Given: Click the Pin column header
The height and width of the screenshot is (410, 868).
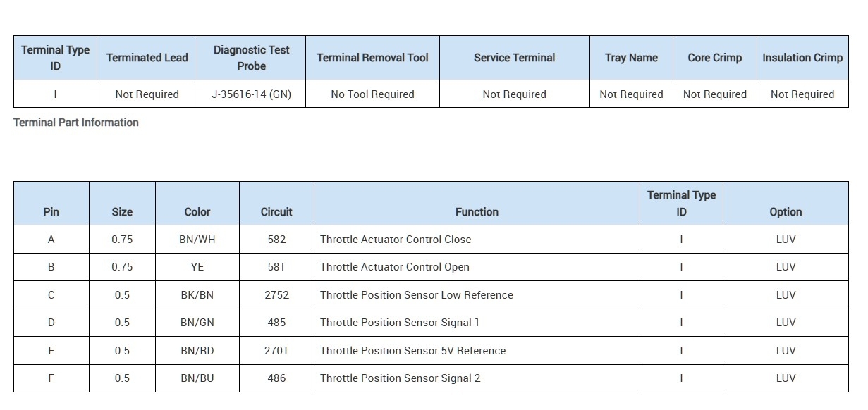Looking at the screenshot, I should (51, 211).
